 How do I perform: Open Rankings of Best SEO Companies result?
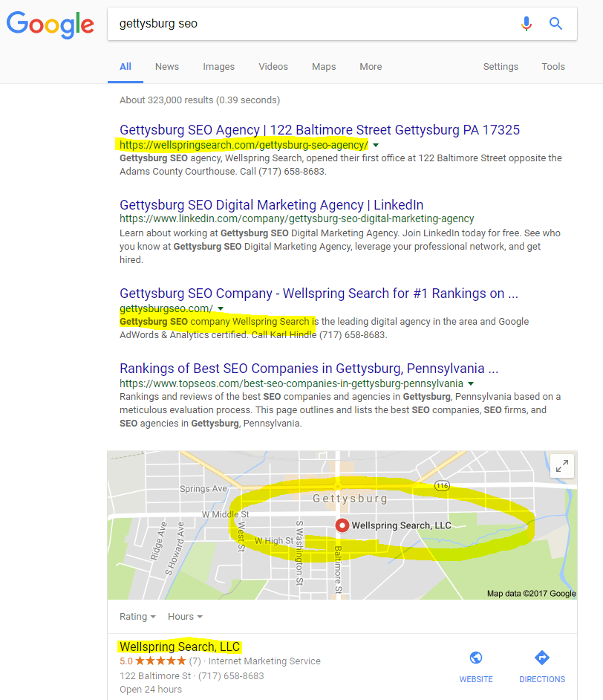coord(309,369)
